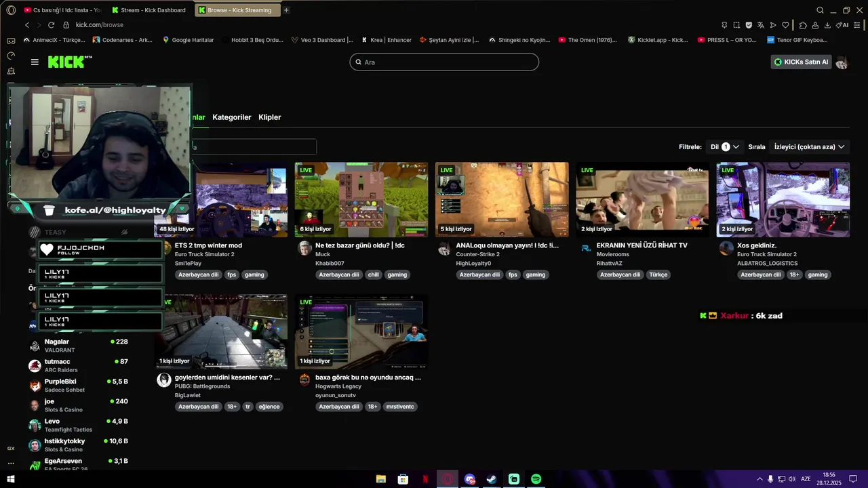The image size is (868, 488).
Task: Open the PurpleBixi sidebar channel
Action: [78, 385]
